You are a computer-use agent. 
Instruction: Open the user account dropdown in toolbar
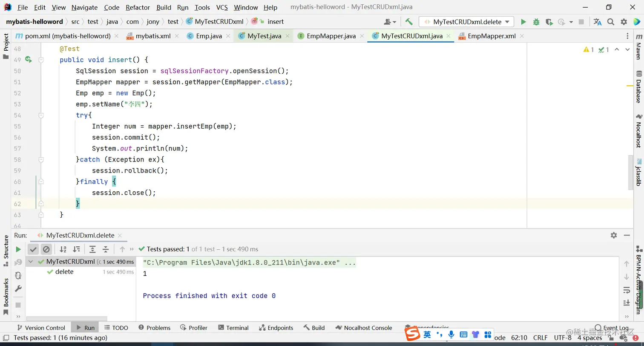coord(390,22)
